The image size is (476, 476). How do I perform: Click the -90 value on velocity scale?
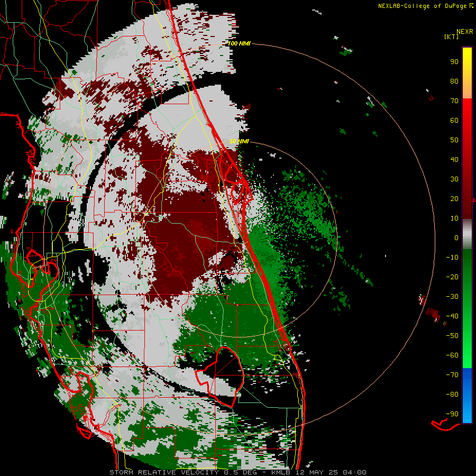pyautogui.click(x=452, y=414)
